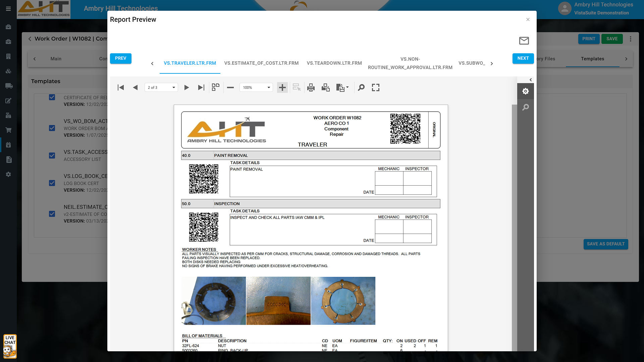Jump to last page of report

coord(201,87)
